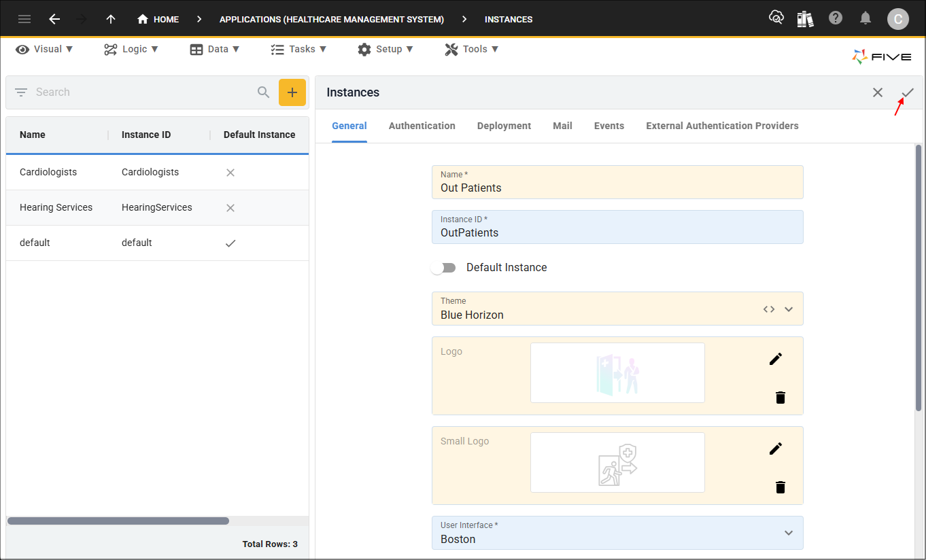
Task: Click the Name input field
Action: tap(617, 182)
